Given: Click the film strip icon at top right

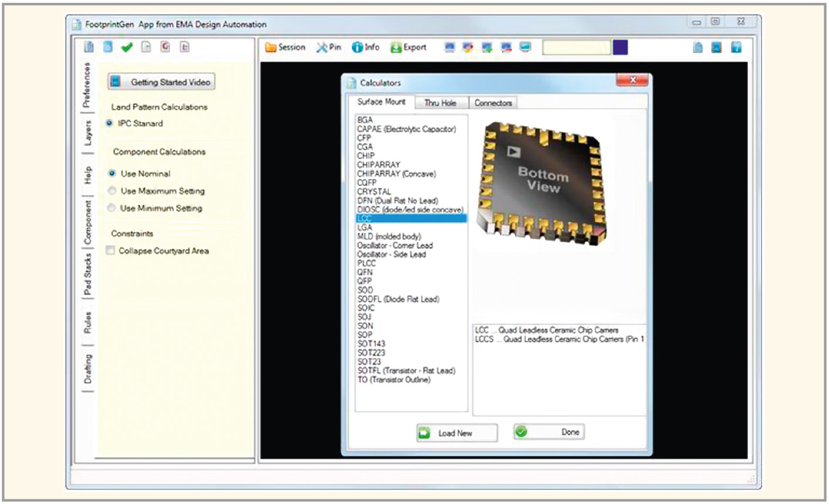Looking at the screenshot, I should tap(716, 48).
